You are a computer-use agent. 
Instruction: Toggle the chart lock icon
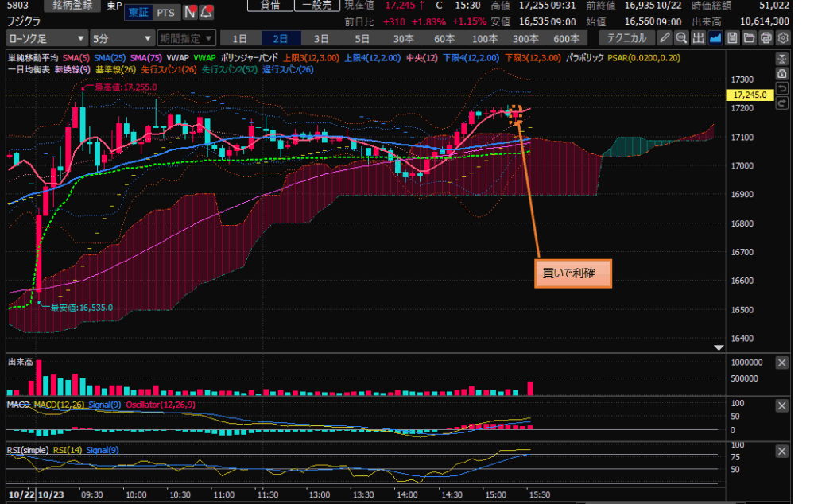(782, 73)
